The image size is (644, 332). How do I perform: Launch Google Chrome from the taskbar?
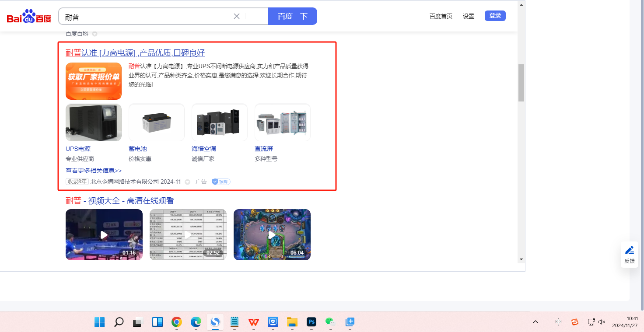tap(177, 322)
